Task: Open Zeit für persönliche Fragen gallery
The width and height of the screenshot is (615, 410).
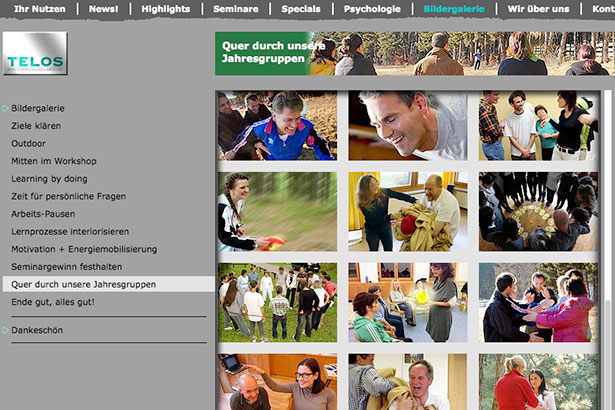Action: pos(69,196)
